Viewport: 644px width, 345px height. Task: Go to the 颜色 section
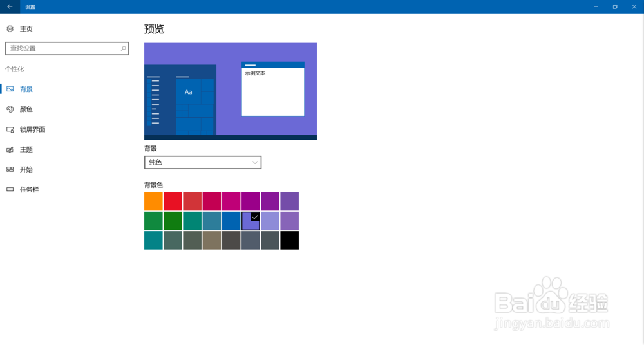(x=26, y=109)
